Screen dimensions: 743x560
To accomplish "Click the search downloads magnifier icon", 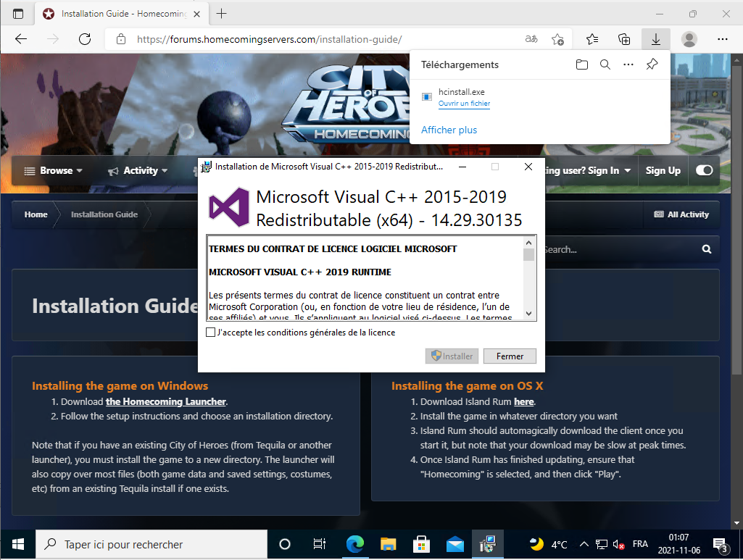I will click(x=605, y=64).
